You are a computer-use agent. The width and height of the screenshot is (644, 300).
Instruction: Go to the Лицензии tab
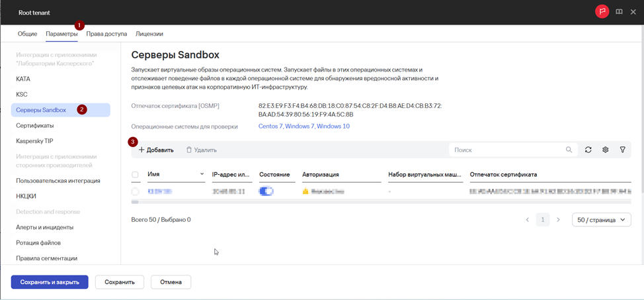tap(149, 34)
